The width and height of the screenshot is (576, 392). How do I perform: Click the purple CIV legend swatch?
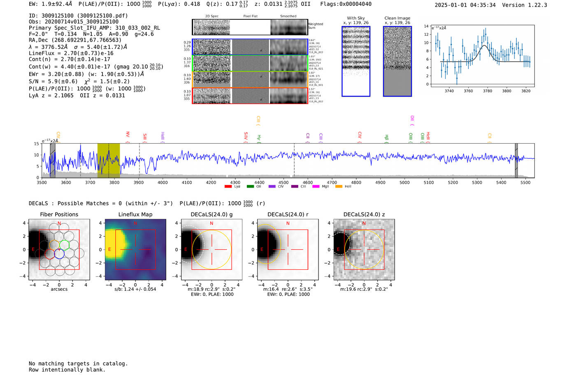[272, 187]
